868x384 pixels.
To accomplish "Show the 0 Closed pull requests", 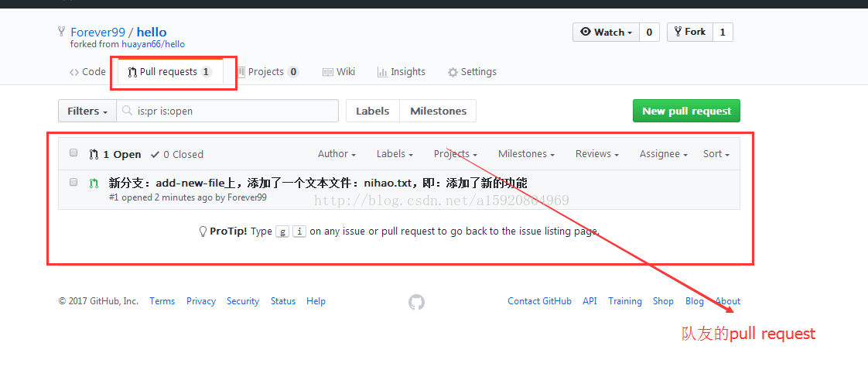I will pos(177,155).
